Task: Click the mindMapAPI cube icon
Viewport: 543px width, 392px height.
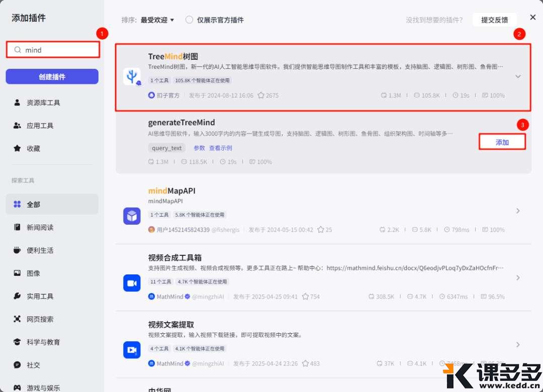Action: click(132, 216)
